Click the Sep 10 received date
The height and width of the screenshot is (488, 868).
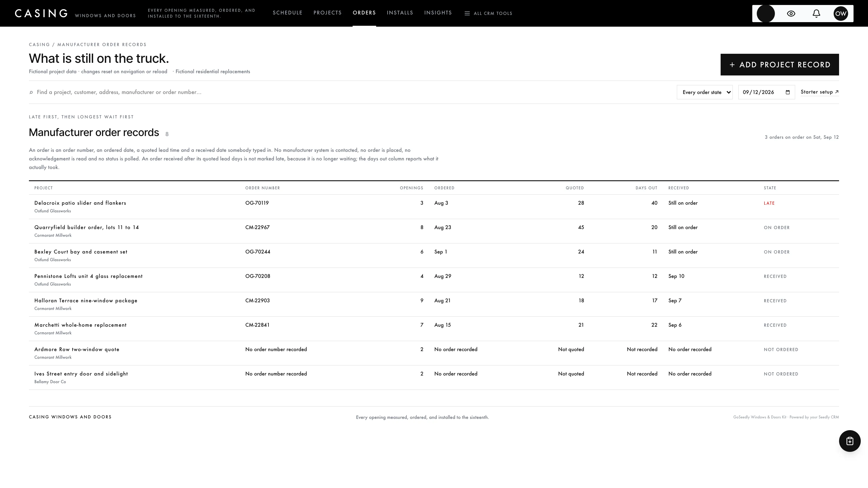coord(676,276)
